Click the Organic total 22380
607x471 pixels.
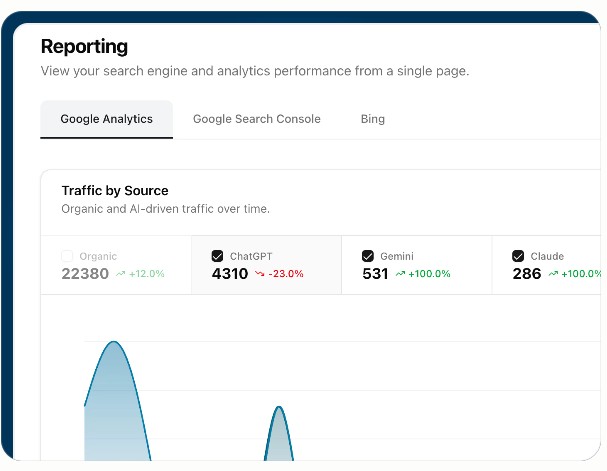point(85,274)
